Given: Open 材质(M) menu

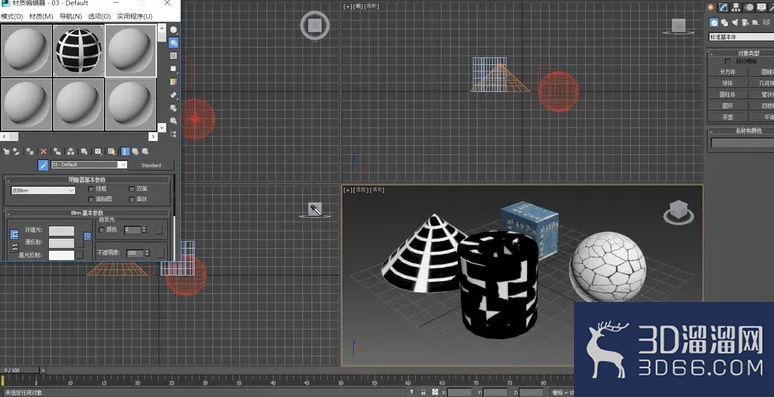Looking at the screenshot, I should [x=41, y=16].
